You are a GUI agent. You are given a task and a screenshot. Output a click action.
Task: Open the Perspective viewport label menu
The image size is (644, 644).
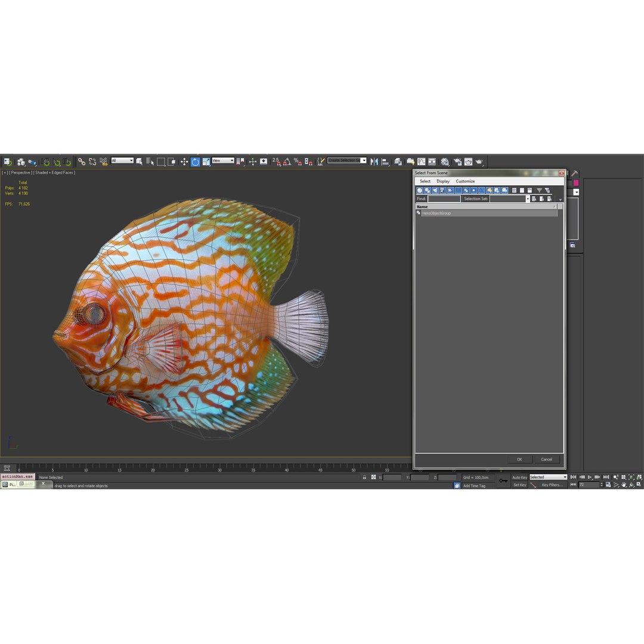(20, 172)
